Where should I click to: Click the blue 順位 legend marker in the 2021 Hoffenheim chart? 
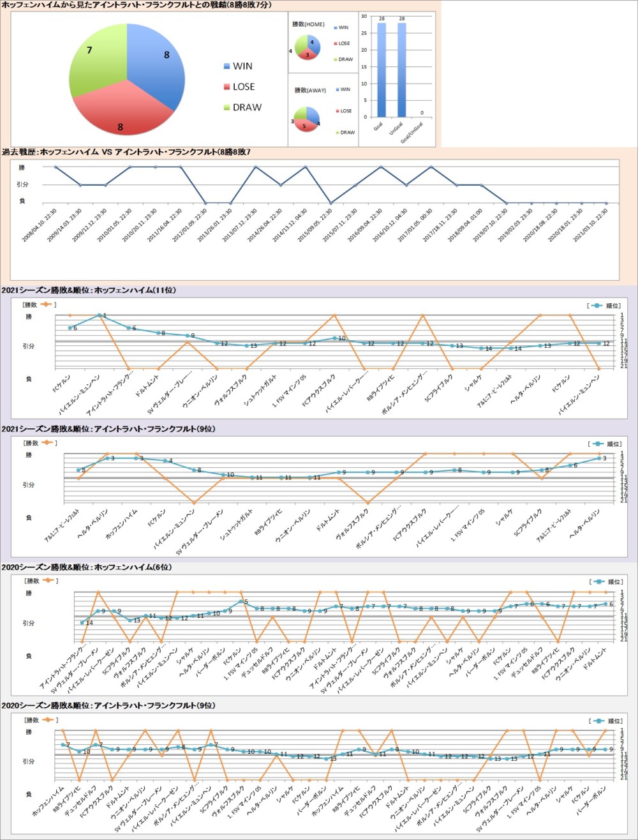pos(597,306)
